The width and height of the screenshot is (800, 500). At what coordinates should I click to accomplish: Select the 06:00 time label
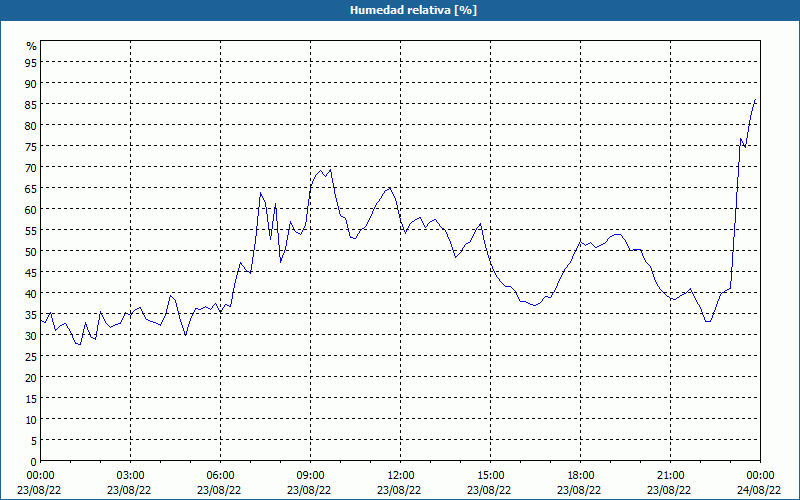[220, 476]
